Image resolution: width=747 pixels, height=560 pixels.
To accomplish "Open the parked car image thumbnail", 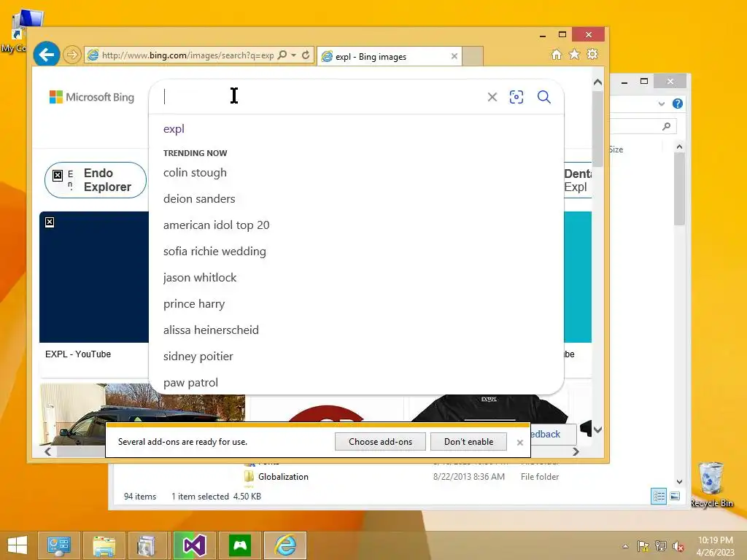I will tap(142, 402).
